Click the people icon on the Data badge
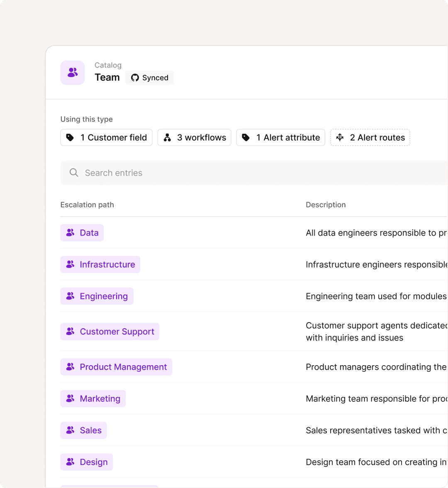Image resolution: width=448 pixels, height=488 pixels. coord(69,233)
